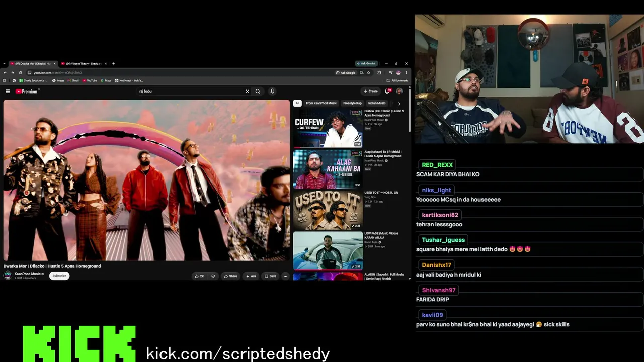Open the KaanPhod Music channel avatar
644x362 pixels.
click(8, 276)
